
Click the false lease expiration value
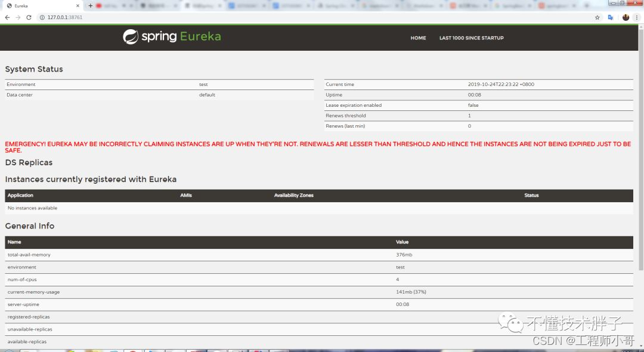click(473, 105)
